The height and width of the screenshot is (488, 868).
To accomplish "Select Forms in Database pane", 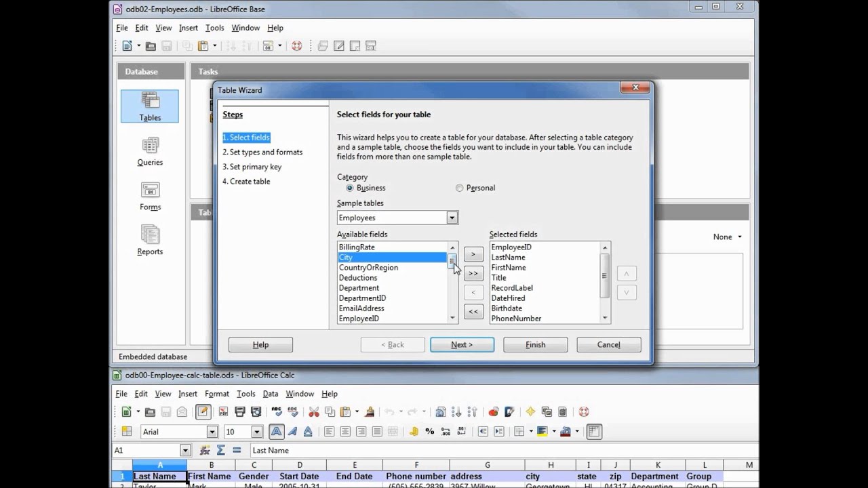I will tap(150, 196).
